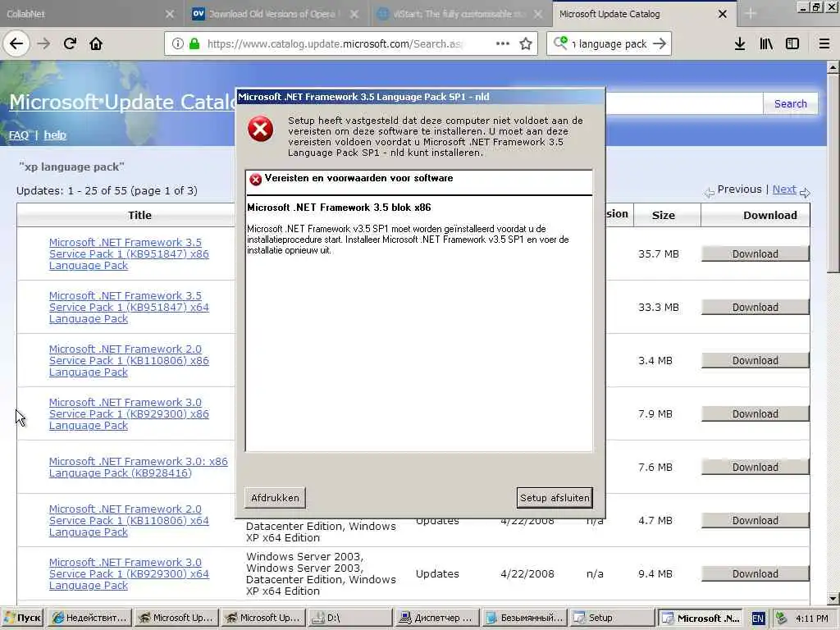Viewport: 840px width, 630px height.
Task: Close the Microsoft Update Catalog tab
Action: [723, 15]
